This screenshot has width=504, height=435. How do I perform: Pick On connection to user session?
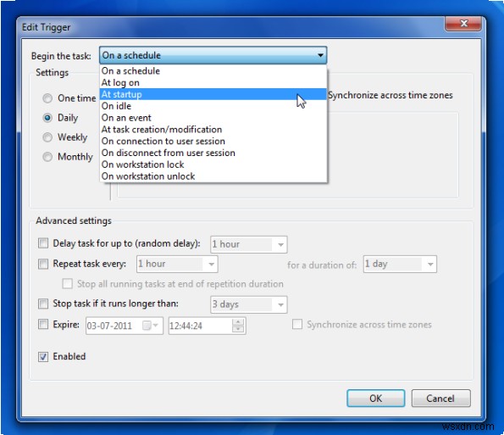[213, 142]
